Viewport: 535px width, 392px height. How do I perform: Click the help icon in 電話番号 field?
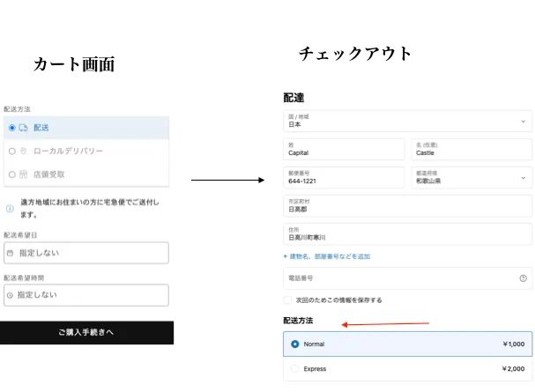tap(525, 278)
